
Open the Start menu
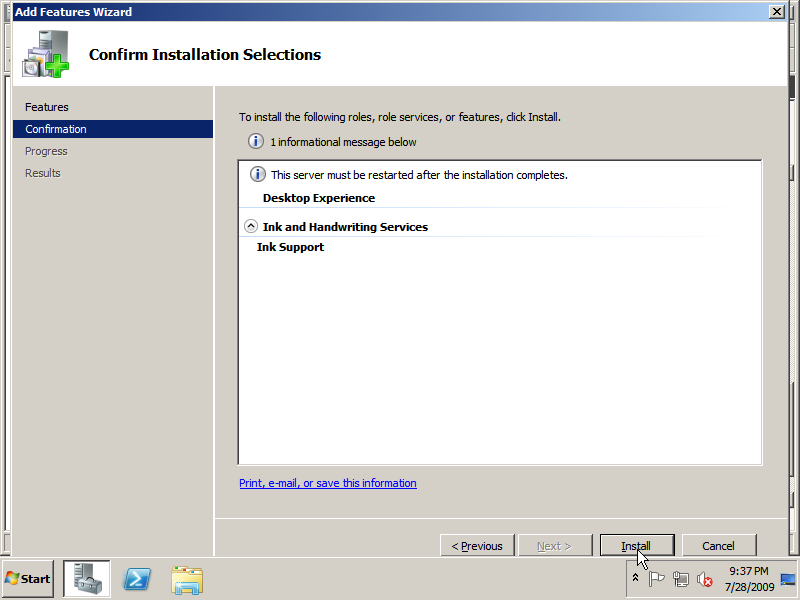tap(28, 579)
